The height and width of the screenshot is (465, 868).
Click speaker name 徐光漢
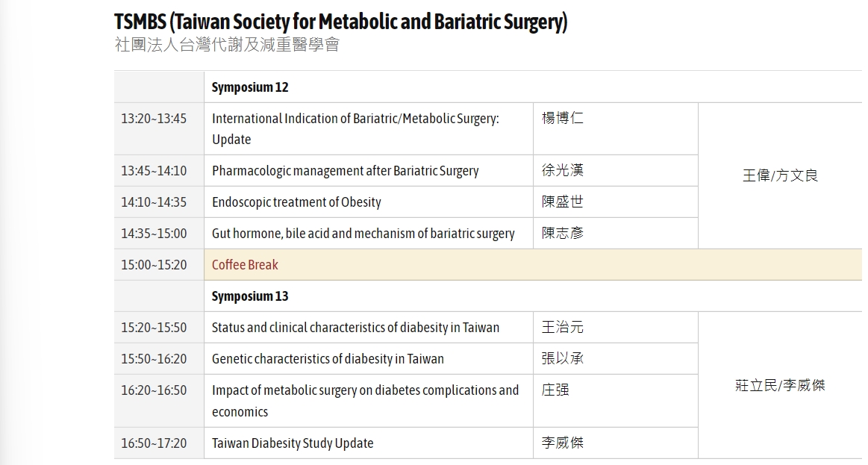[563, 170]
